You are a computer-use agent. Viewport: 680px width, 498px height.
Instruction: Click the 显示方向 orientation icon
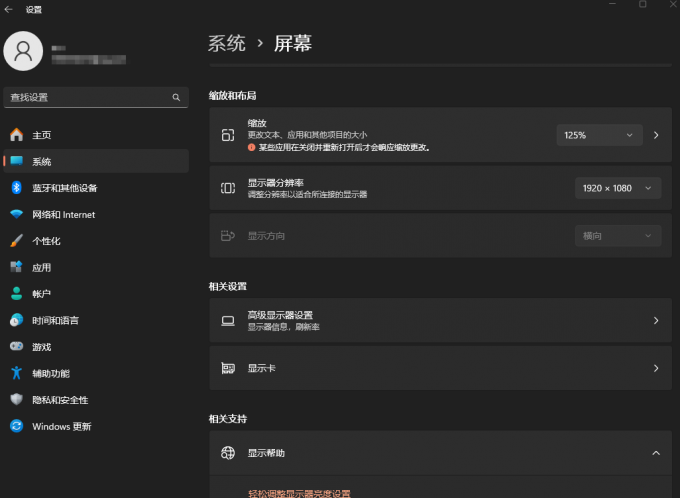228,236
